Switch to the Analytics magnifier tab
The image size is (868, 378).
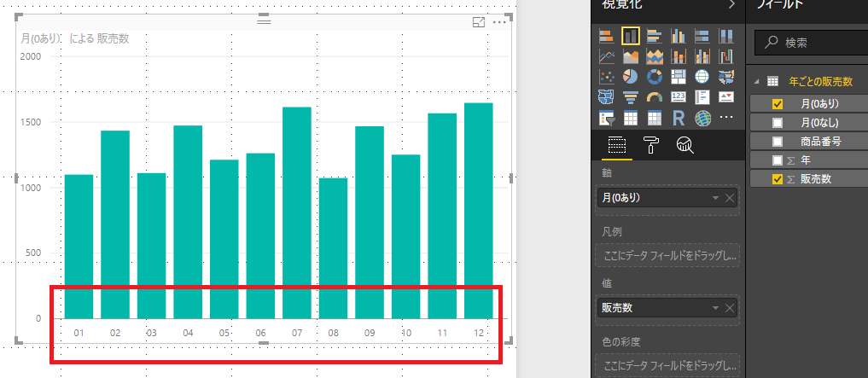pos(685,145)
